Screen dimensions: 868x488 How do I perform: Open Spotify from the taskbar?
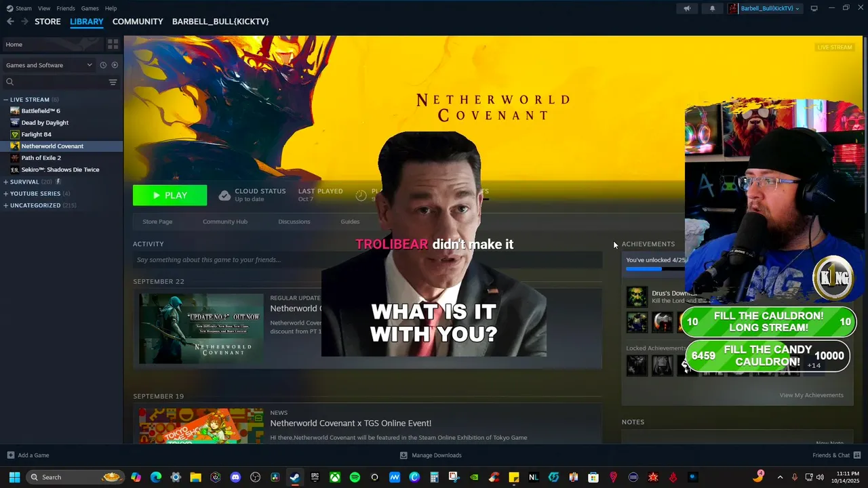click(355, 477)
